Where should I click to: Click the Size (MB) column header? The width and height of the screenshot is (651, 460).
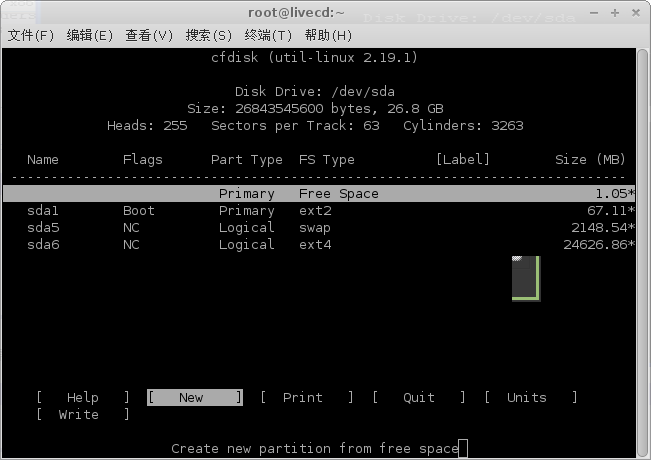pos(590,160)
